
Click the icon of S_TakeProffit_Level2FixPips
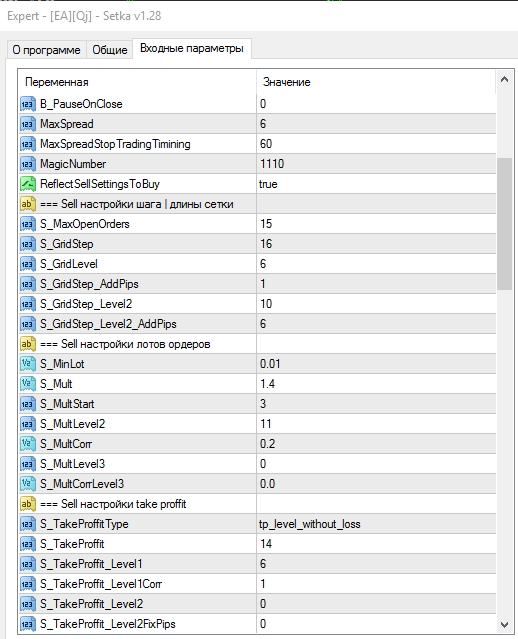[28, 624]
